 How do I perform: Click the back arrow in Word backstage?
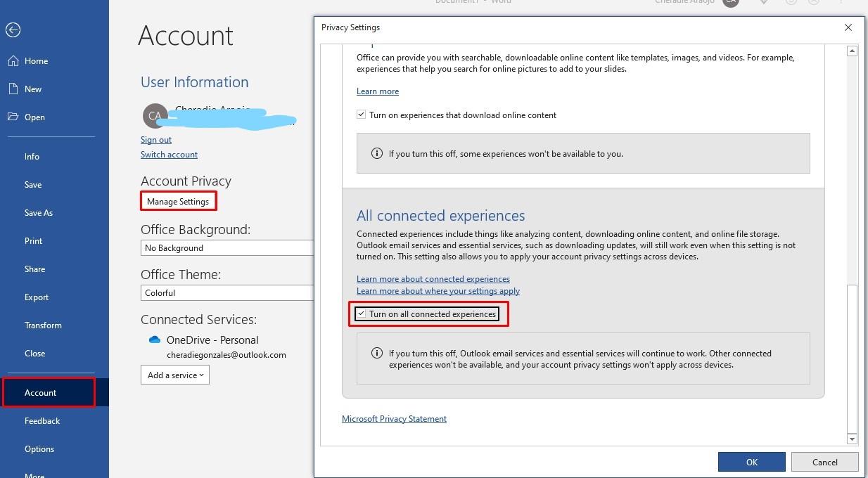pyautogui.click(x=13, y=30)
